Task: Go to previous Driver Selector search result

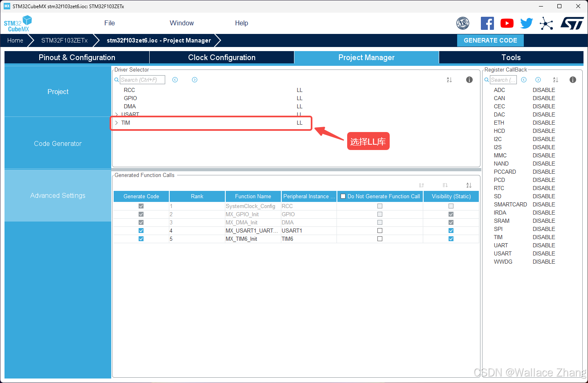Action: coord(175,80)
